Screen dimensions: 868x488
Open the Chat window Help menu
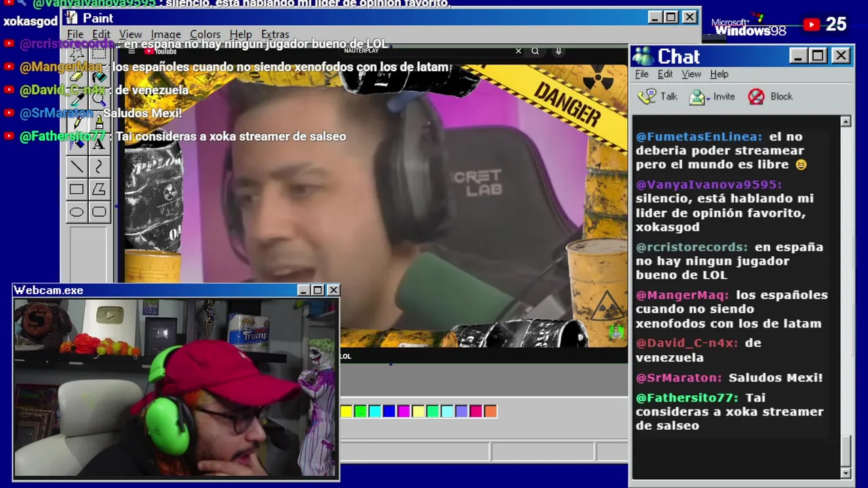click(719, 74)
